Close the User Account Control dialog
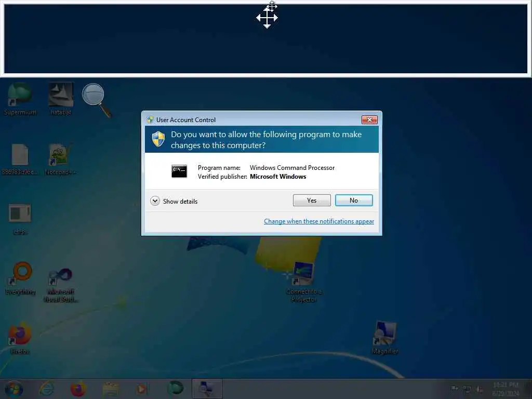Image resolution: width=532 pixels, height=399 pixels. [x=369, y=119]
